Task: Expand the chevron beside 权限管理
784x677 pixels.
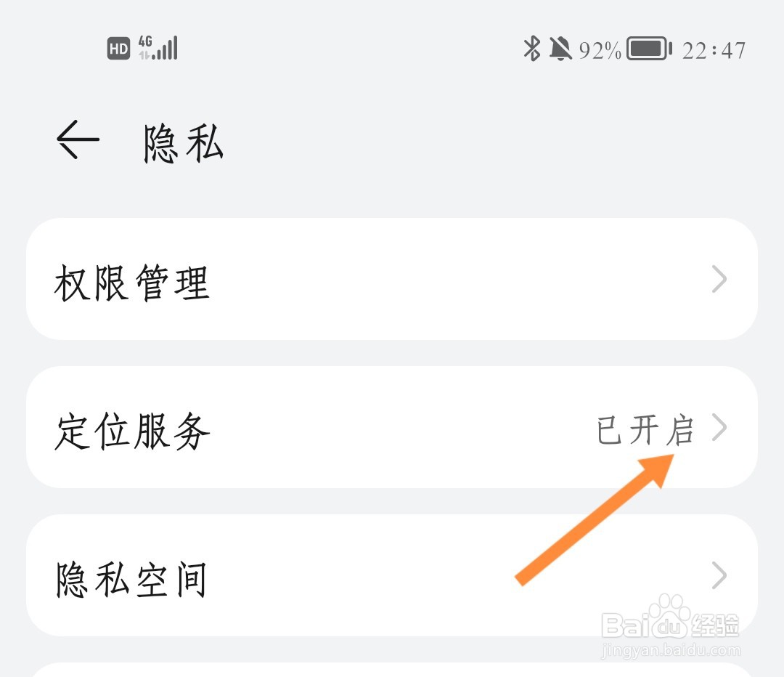Action: 719,279
